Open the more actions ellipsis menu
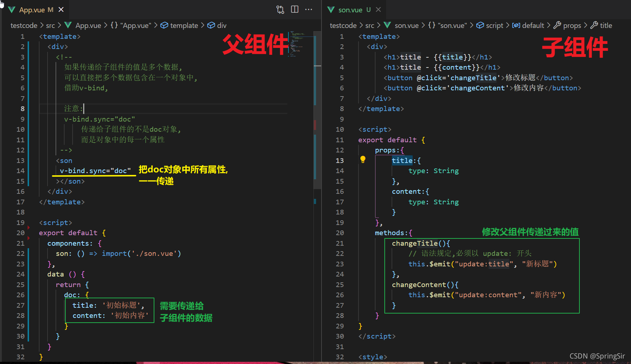The image size is (631, 364). pyautogui.click(x=309, y=9)
